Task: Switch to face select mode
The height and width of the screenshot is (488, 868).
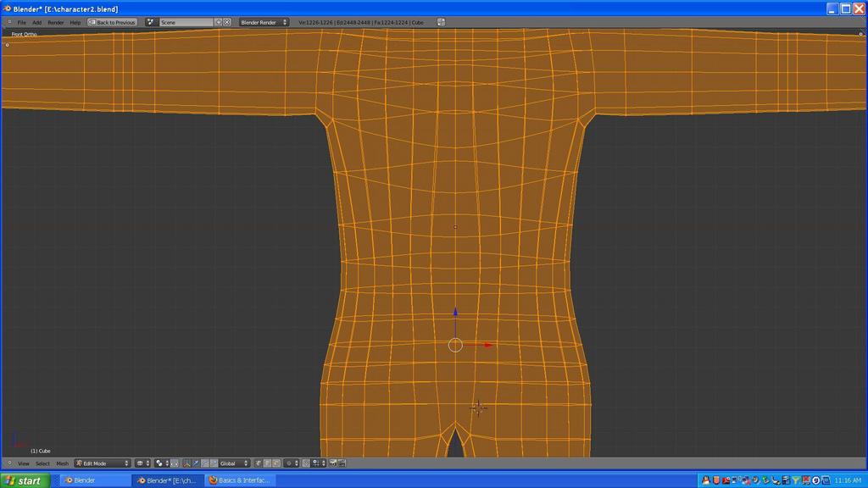Action: 276,463
